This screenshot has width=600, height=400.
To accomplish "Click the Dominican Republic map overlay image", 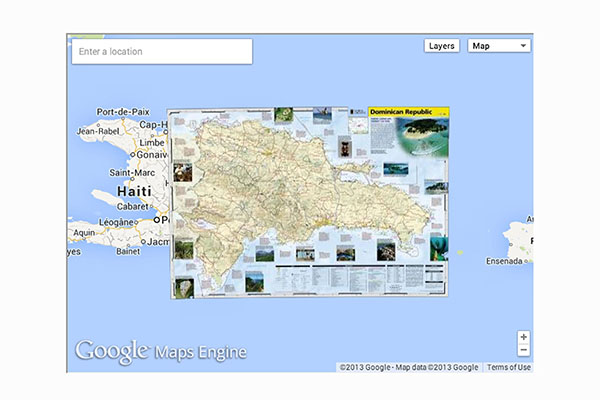I will [309, 202].
